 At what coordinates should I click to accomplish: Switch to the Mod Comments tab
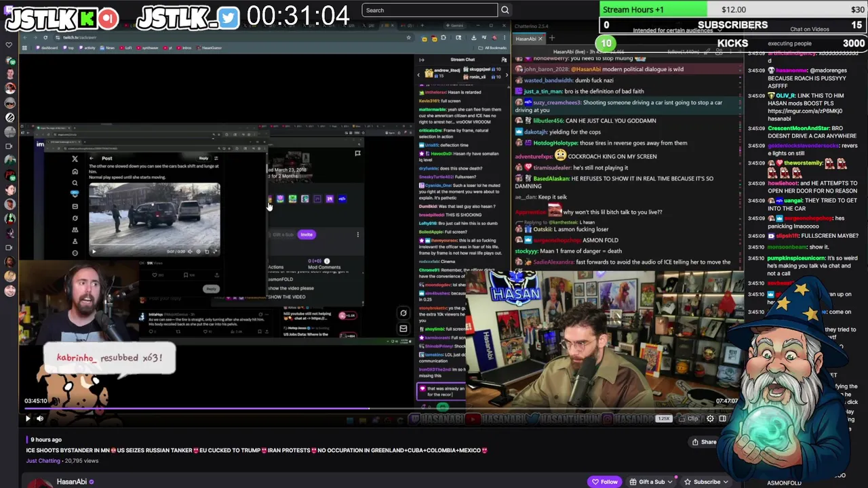324,267
